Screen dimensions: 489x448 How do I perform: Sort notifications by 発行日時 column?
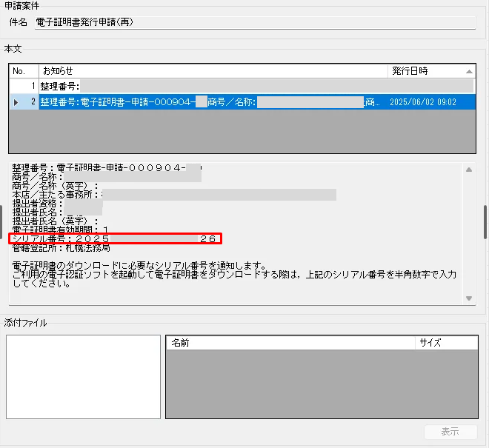[426, 71]
